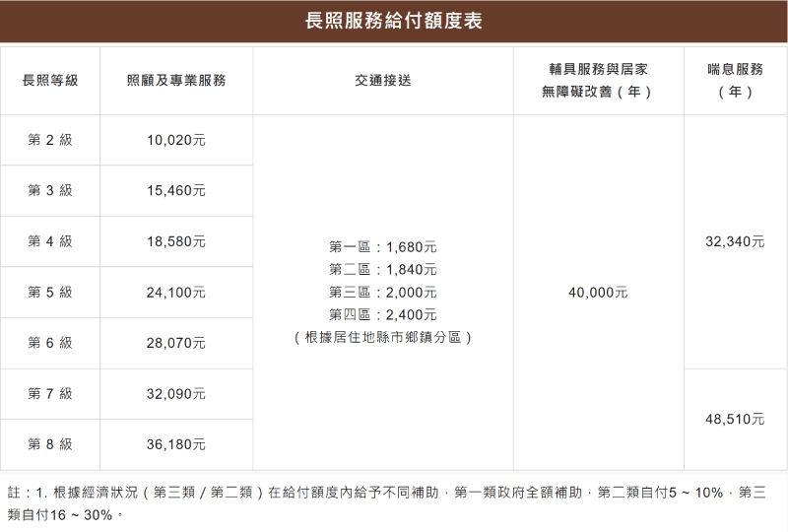Select the 第 8 級 row label
This screenshot has height=532, width=788.
[x=49, y=444]
